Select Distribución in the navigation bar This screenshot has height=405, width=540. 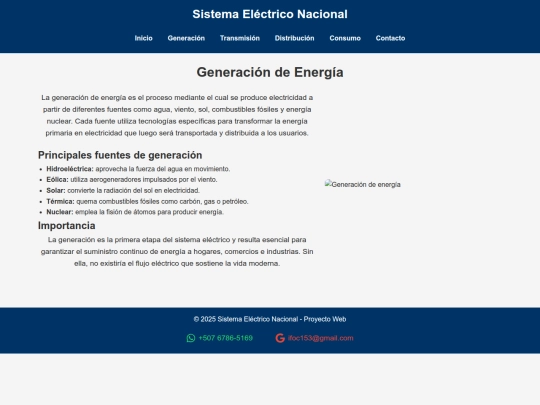[x=294, y=38]
